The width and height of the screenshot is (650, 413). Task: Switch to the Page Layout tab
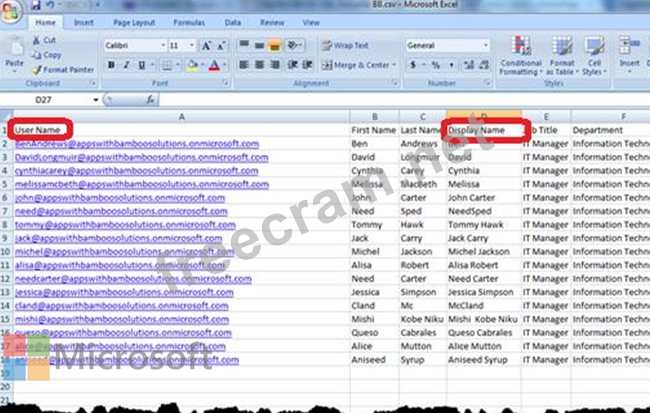point(134,22)
